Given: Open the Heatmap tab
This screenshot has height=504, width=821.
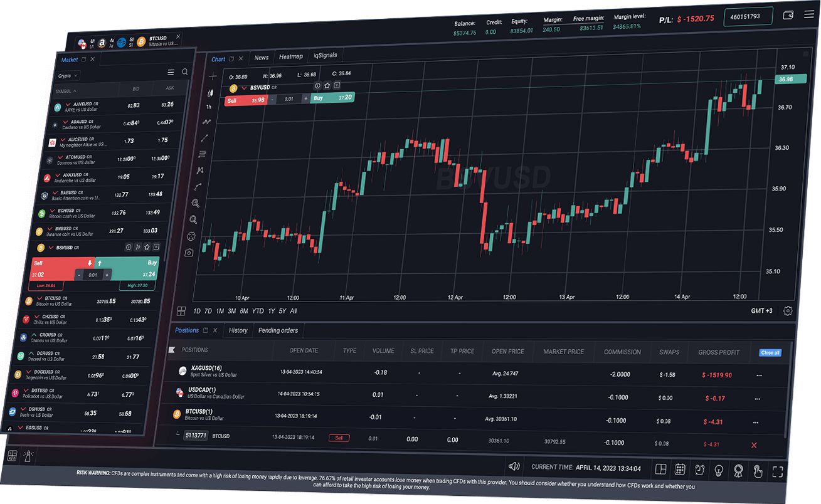Looking at the screenshot, I should (x=290, y=56).
